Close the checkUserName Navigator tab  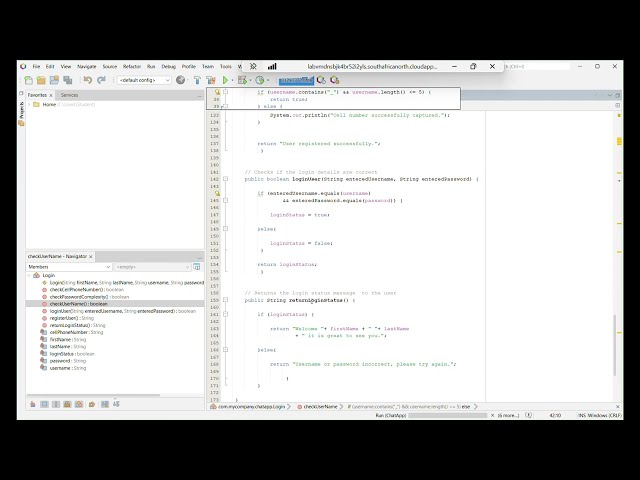pyautogui.click(x=91, y=257)
